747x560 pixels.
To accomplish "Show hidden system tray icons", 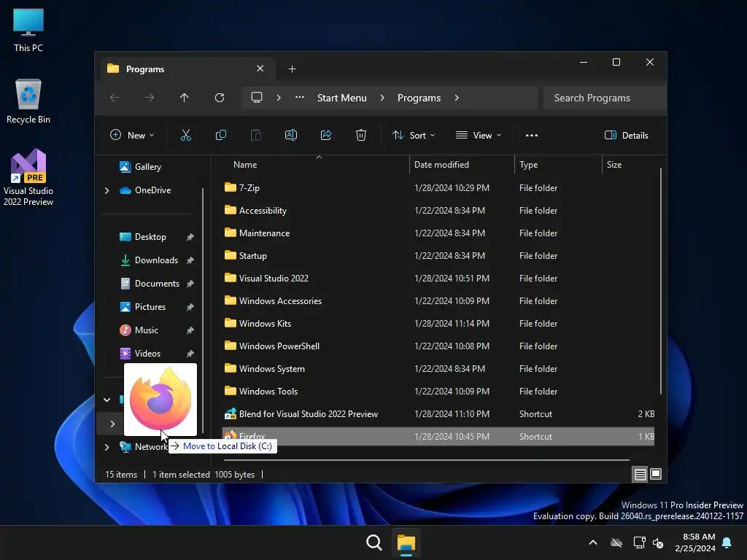I will 593,542.
